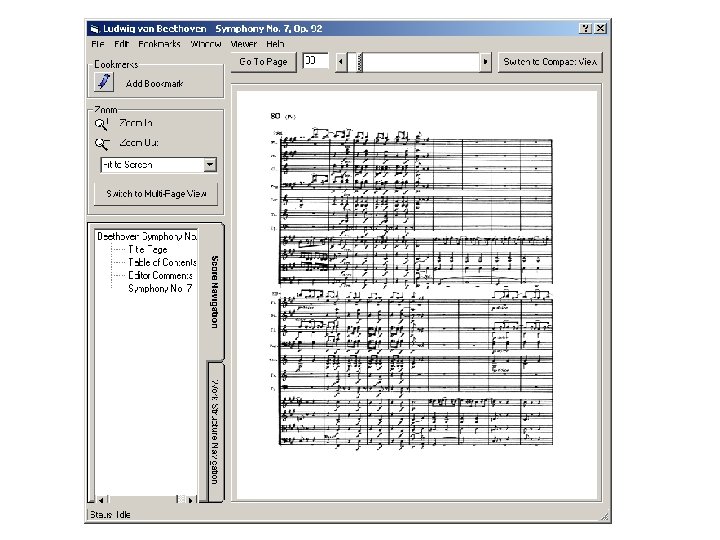Click the page slider left arrow

pos(341,62)
